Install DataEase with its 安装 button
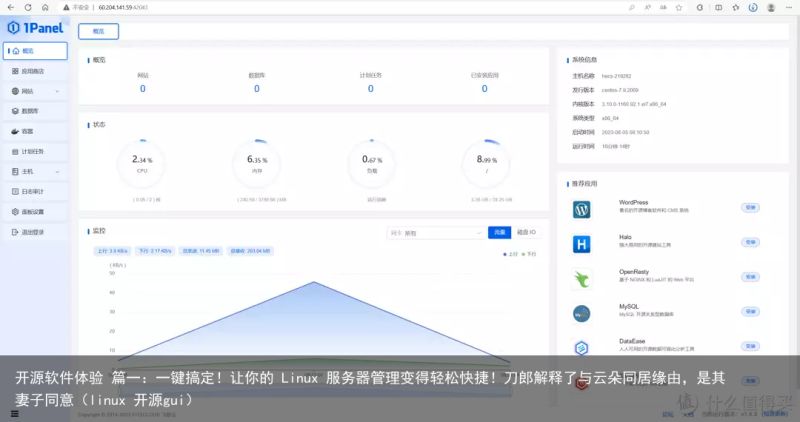 (751, 346)
